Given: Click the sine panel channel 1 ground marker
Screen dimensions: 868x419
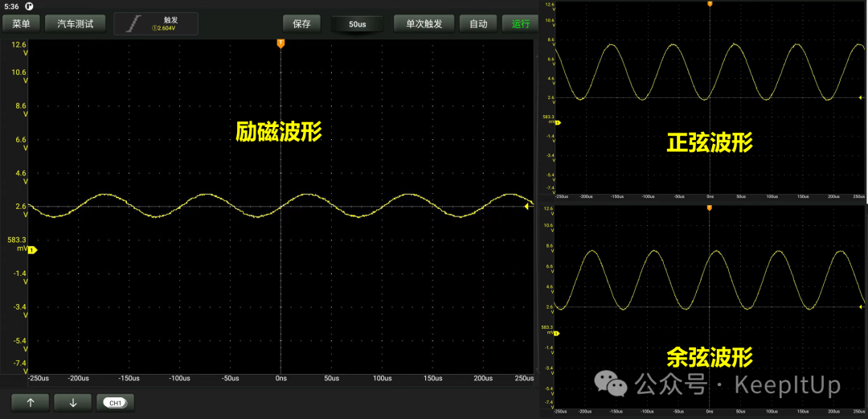Looking at the screenshot, I should [x=558, y=122].
